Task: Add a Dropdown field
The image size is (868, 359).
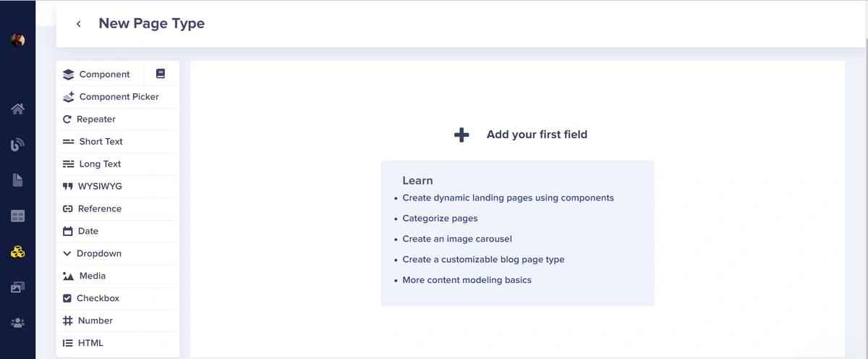Action: tap(98, 253)
